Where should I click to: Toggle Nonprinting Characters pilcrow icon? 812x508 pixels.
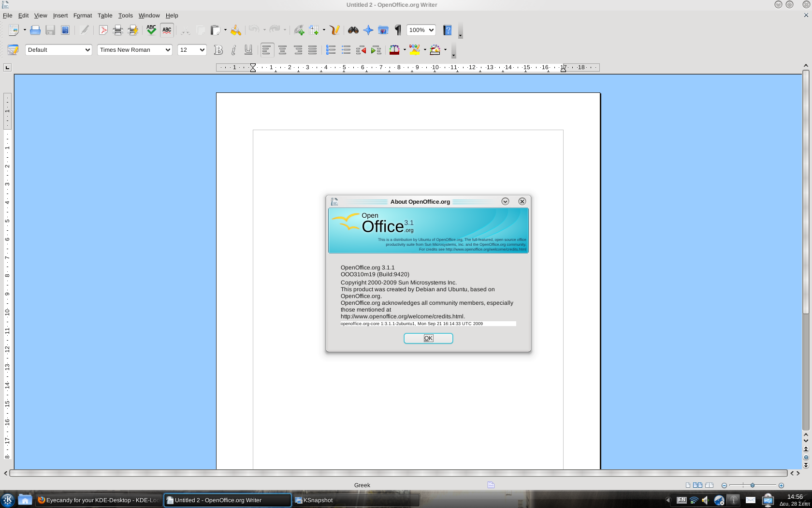point(398,30)
